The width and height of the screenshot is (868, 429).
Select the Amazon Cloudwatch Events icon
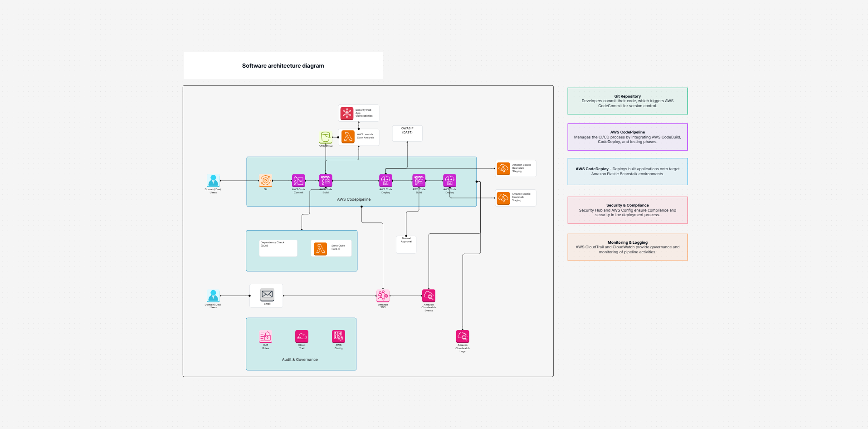(429, 296)
